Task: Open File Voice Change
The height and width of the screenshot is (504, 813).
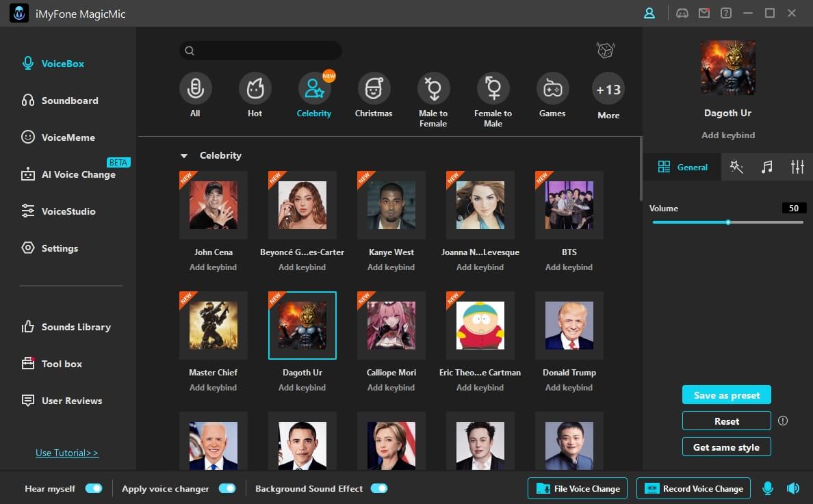Action: coord(578,488)
